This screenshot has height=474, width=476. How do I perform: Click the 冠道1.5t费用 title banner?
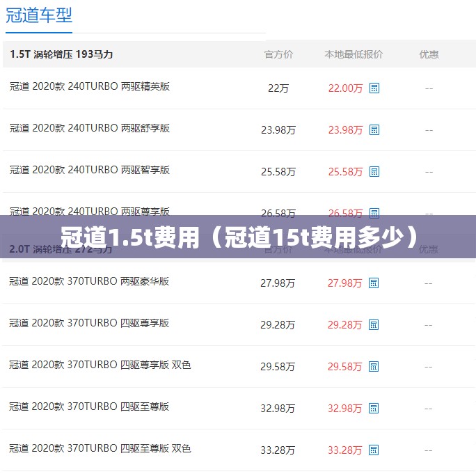point(238,237)
